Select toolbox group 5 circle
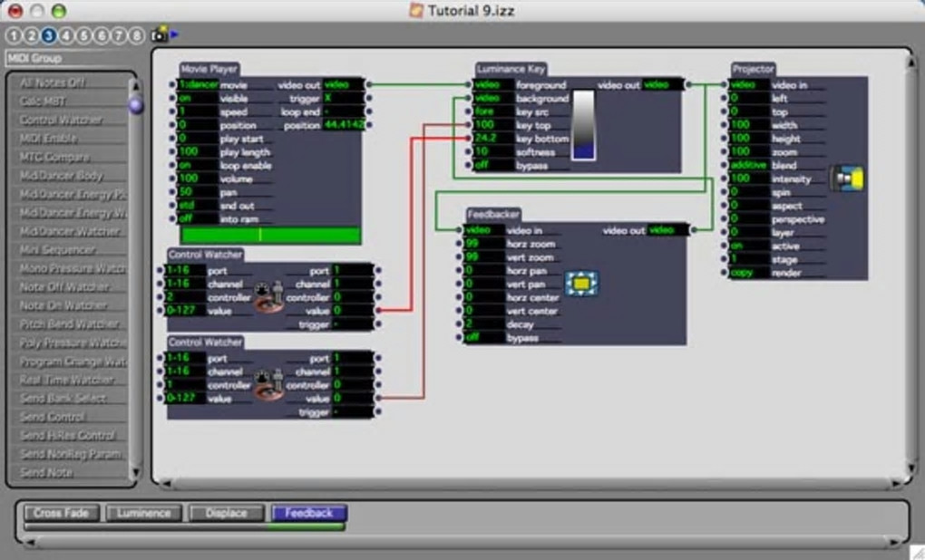 pos(83,35)
